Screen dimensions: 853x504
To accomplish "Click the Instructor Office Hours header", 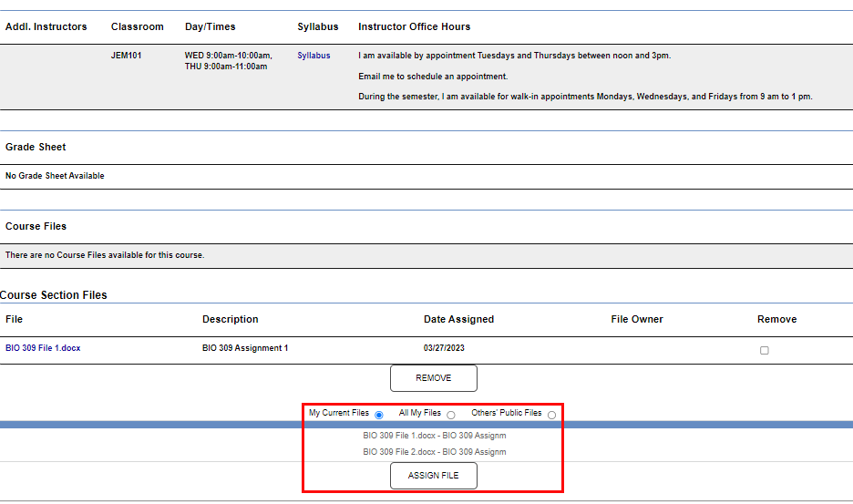I will click(x=414, y=26).
